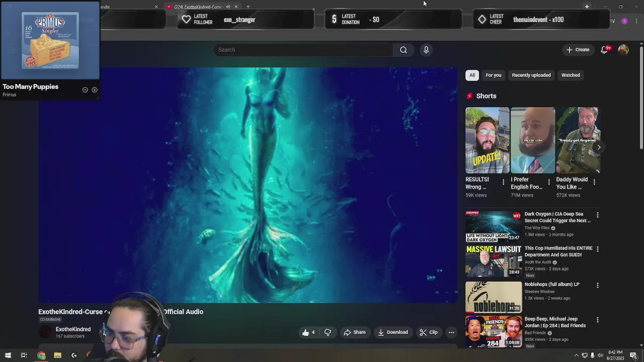This screenshot has height=362, width=644.
Task: Open File Explorer from the taskbar
Action: point(57,355)
